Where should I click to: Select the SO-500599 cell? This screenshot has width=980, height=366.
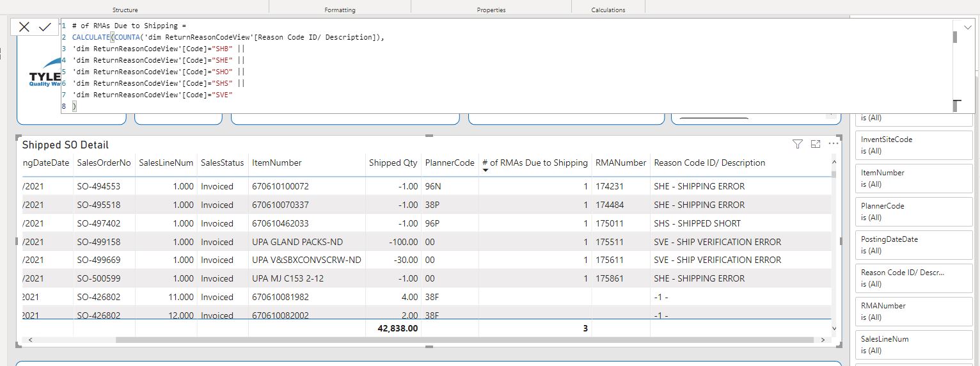coord(98,278)
